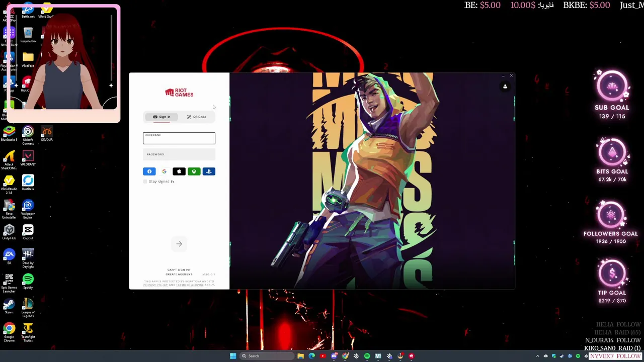Open the Can't sign in link
Viewport: 644px width, 362px height.
point(179,270)
